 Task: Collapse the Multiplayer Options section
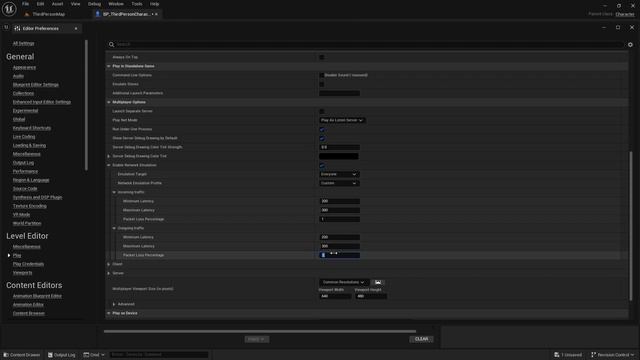[109, 102]
